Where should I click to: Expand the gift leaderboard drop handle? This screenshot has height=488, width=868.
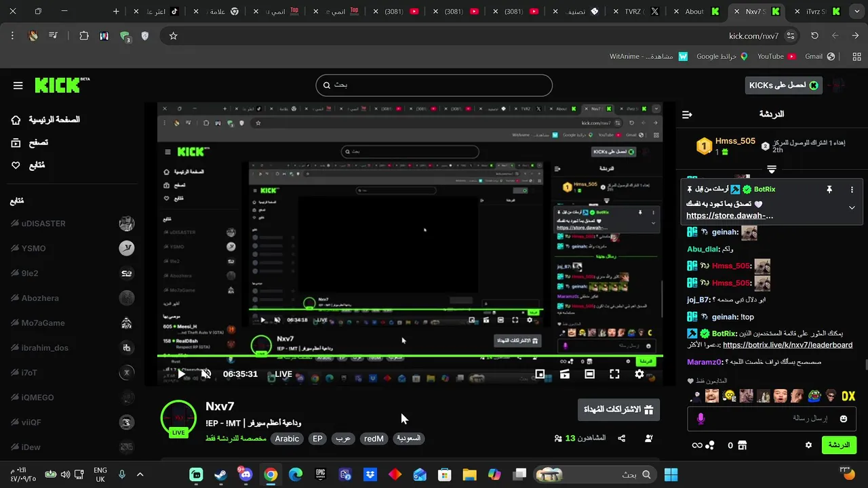[772, 169]
